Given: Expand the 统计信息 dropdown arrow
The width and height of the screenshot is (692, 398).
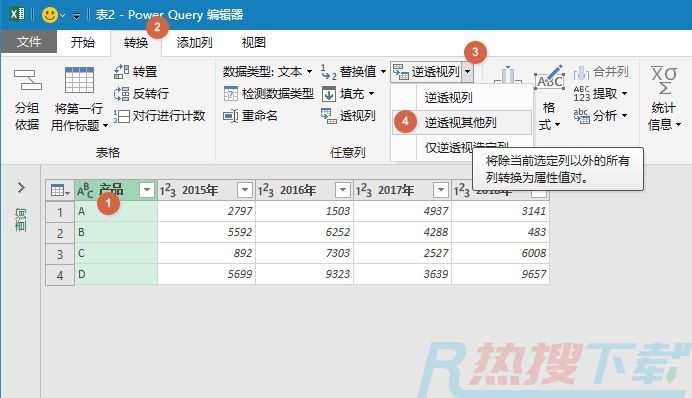Looking at the screenshot, I should point(678,125).
